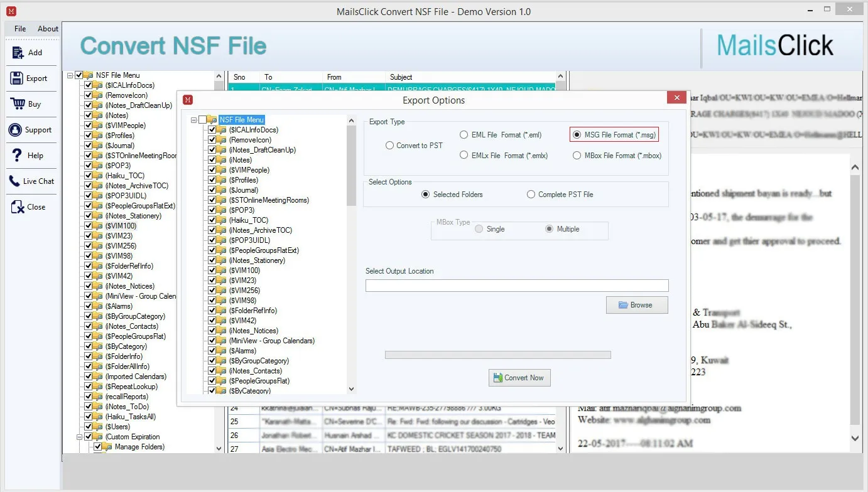Uncheck ($POP3) checkbox in the main tree
Screen dimensions: 868x492
pyautogui.click(x=89, y=166)
